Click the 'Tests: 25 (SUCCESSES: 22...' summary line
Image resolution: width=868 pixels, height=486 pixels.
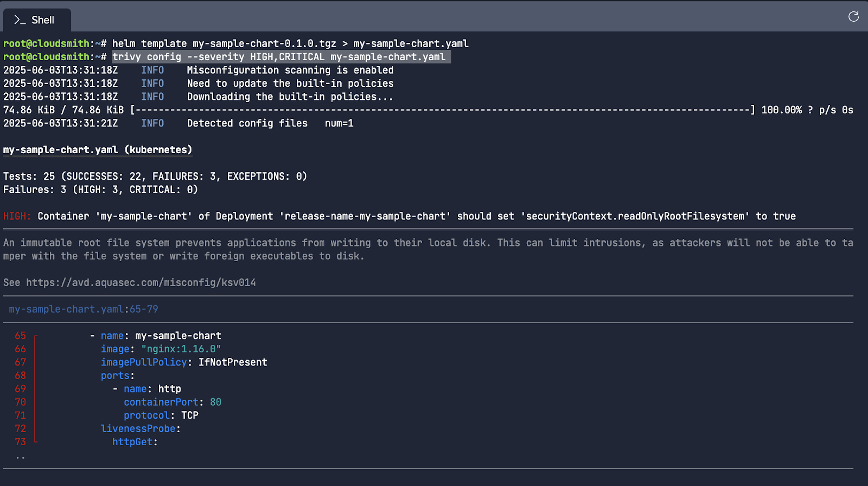[155, 176]
